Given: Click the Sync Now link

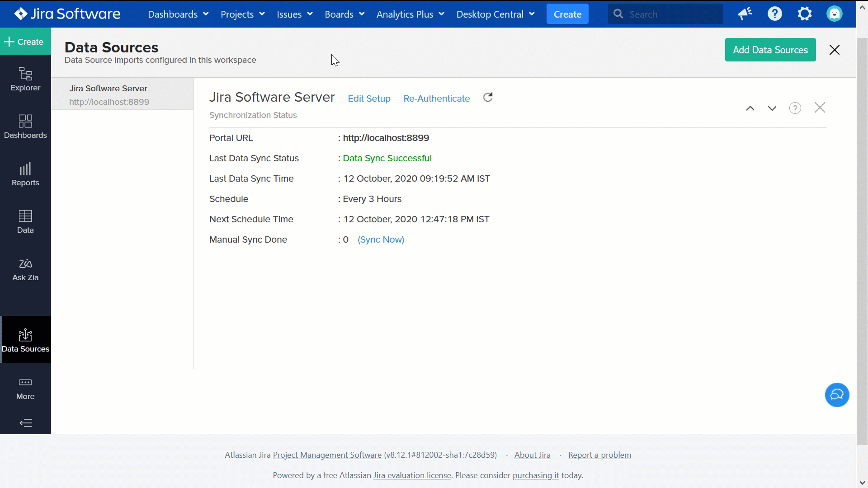Looking at the screenshot, I should coord(381,239).
